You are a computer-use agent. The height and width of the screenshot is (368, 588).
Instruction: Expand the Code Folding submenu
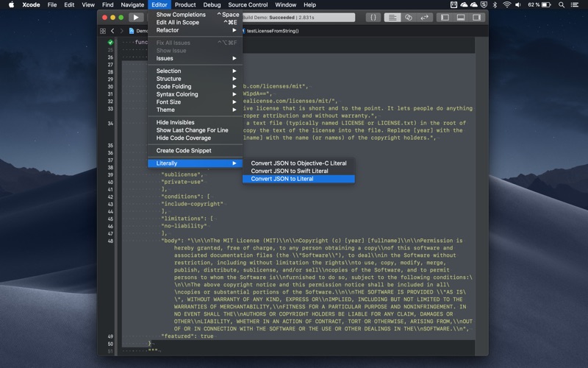pyautogui.click(x=195, y=86)
